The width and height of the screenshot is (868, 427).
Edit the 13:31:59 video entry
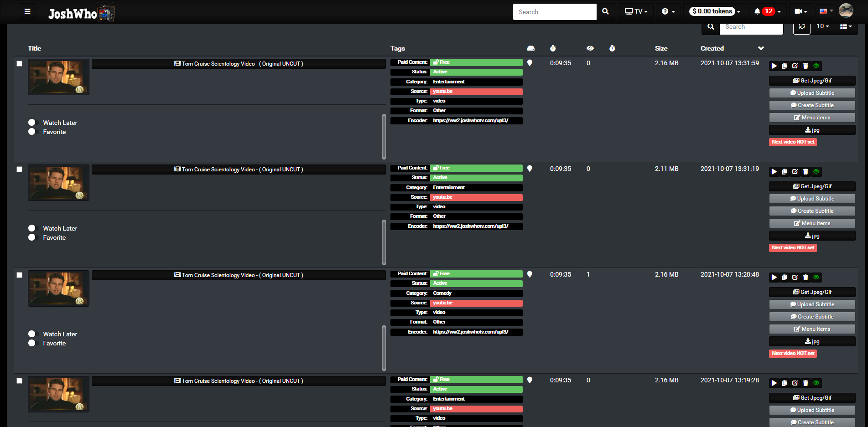point(795,66)
